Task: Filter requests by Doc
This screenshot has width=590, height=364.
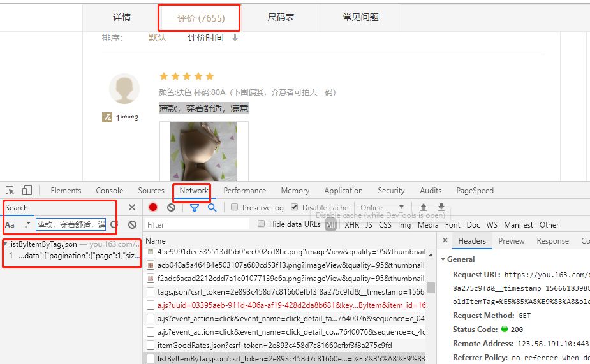Action: coord(473,225)
